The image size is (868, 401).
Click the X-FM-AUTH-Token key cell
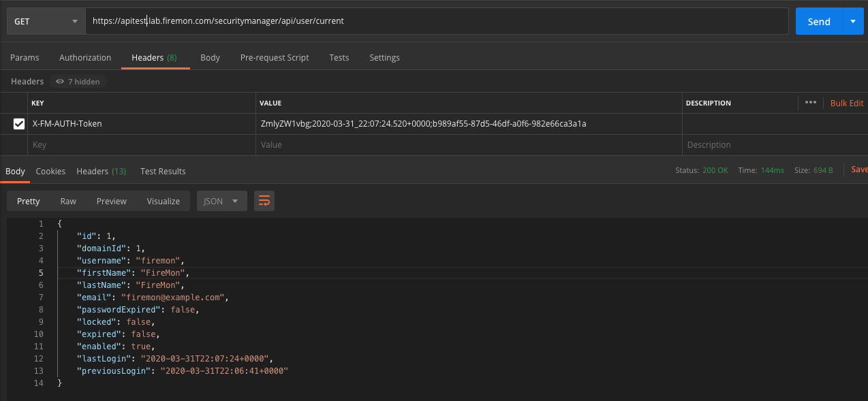pyautogui.click(x=142, y=124)
